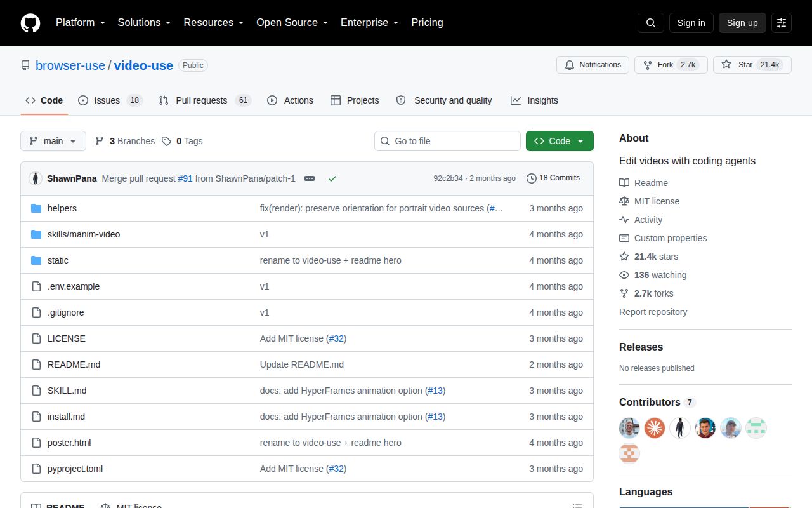Open the Actions tab
Image resolution: width=812 pixels, height=508 pixels.
[291, 100]
